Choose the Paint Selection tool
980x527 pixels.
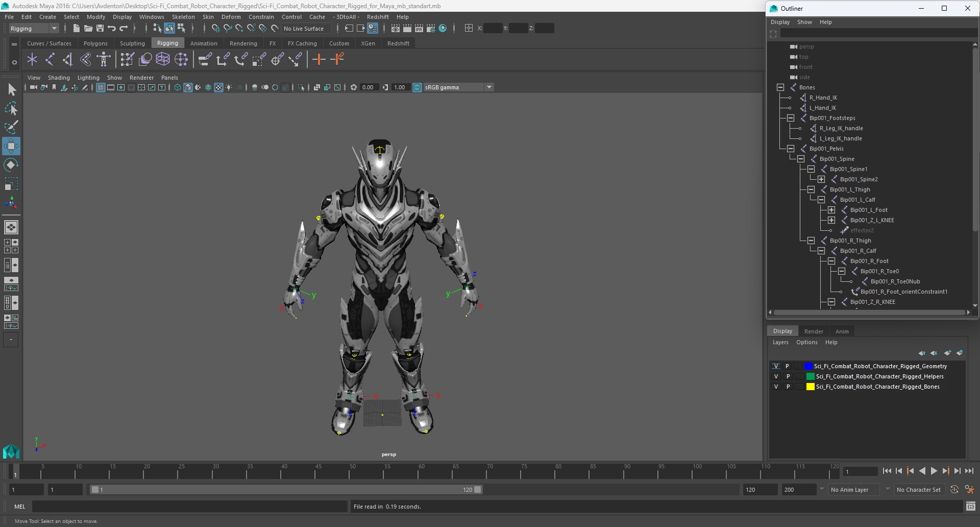click(x=11, y=127)
